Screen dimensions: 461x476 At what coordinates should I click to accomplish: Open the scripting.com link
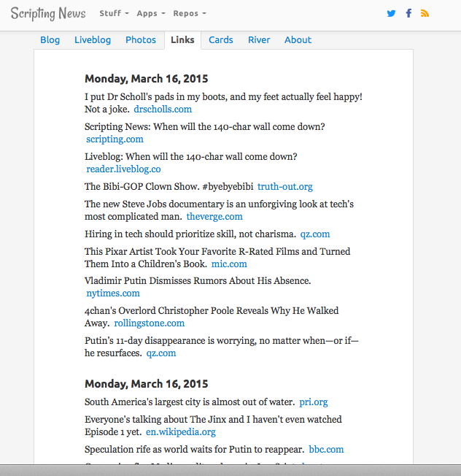coord(115,139)
